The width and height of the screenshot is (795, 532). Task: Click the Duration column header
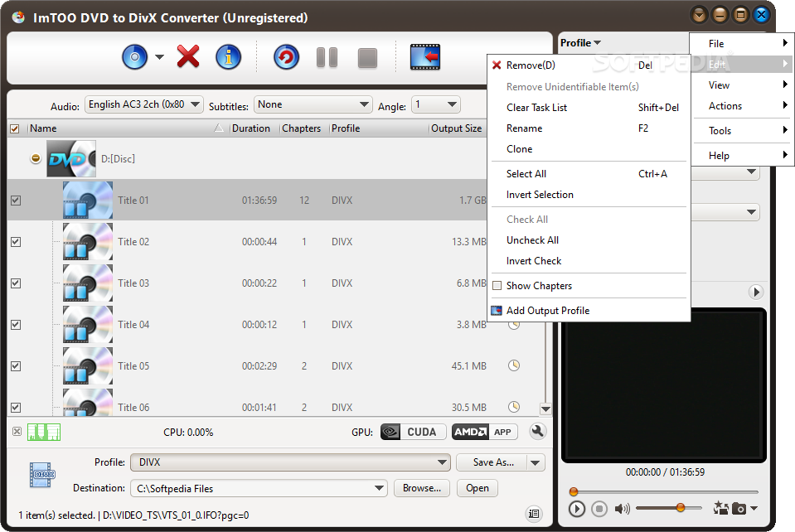(x=251, y=128)
